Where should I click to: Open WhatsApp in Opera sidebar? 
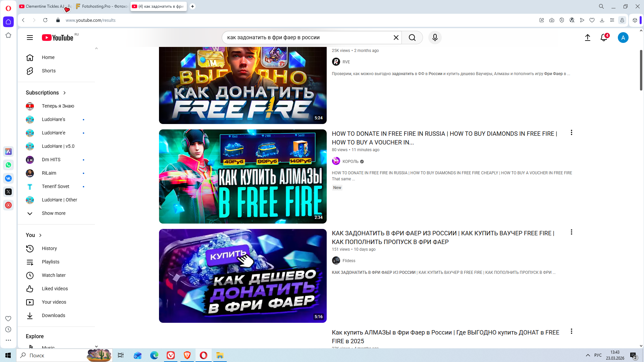point(8,165)
